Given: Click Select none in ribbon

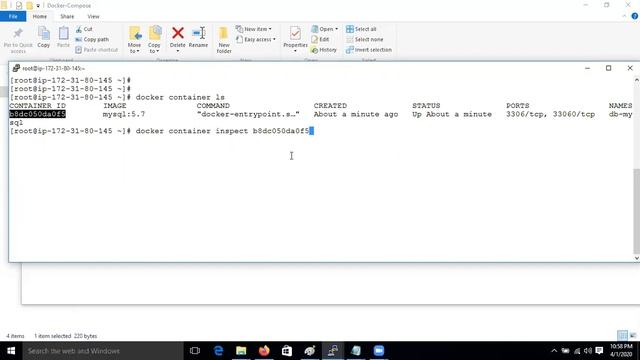Looking at the screenshot, I should tap(364, 39).
